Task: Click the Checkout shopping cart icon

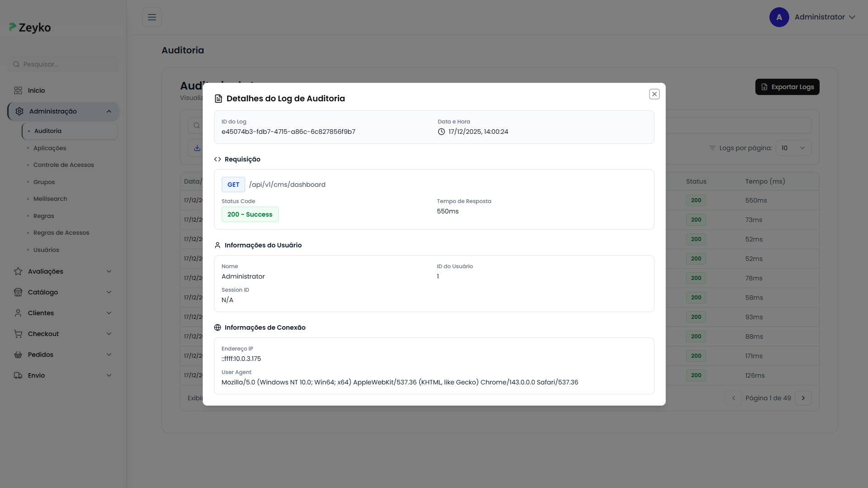Action: tap(18, 333)
